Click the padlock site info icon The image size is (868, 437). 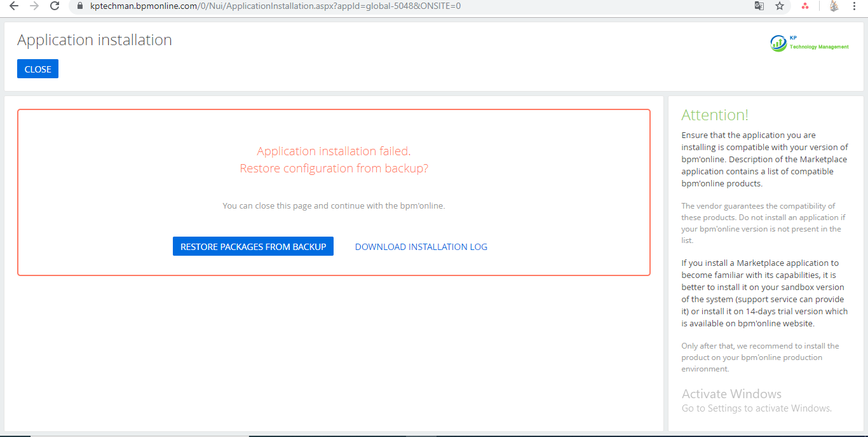(80, 6)
